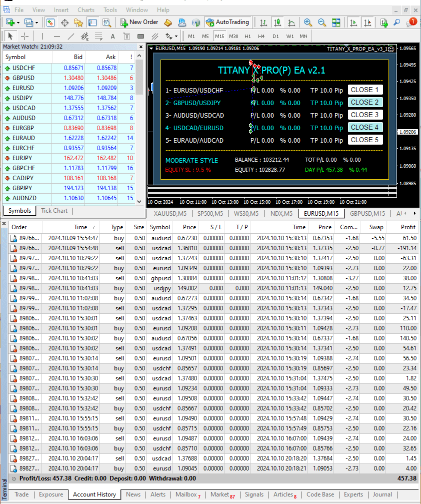The width and height of the screenshot is (421, 504).
Task: Toggle the AutoTrading button
Action: click(x=227, y=22)
